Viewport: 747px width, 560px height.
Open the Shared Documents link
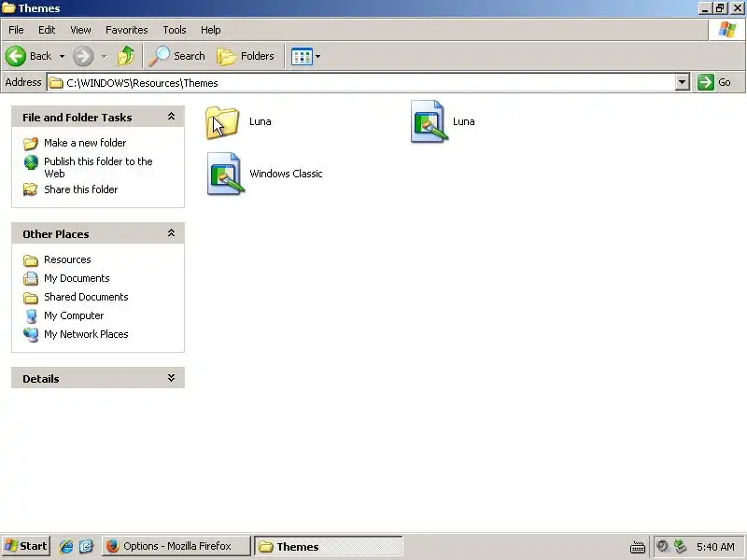point(86,297)
